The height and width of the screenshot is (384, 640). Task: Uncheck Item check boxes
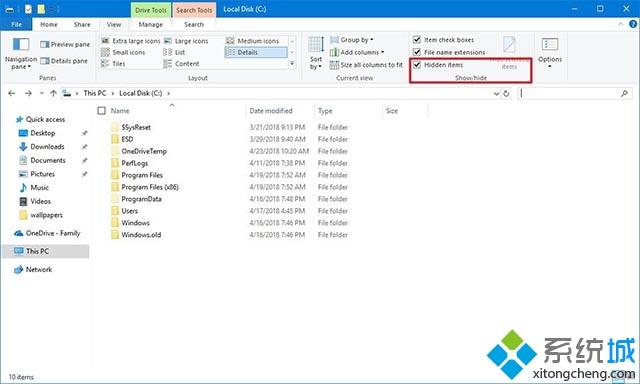click(417, 40)
